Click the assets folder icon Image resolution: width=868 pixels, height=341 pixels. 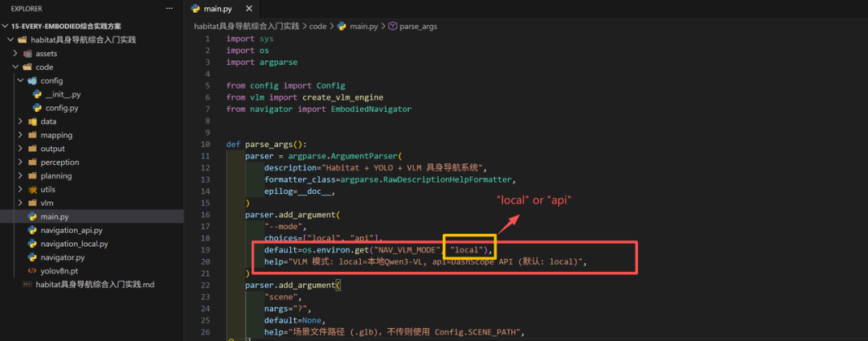(x=27, y=54)
